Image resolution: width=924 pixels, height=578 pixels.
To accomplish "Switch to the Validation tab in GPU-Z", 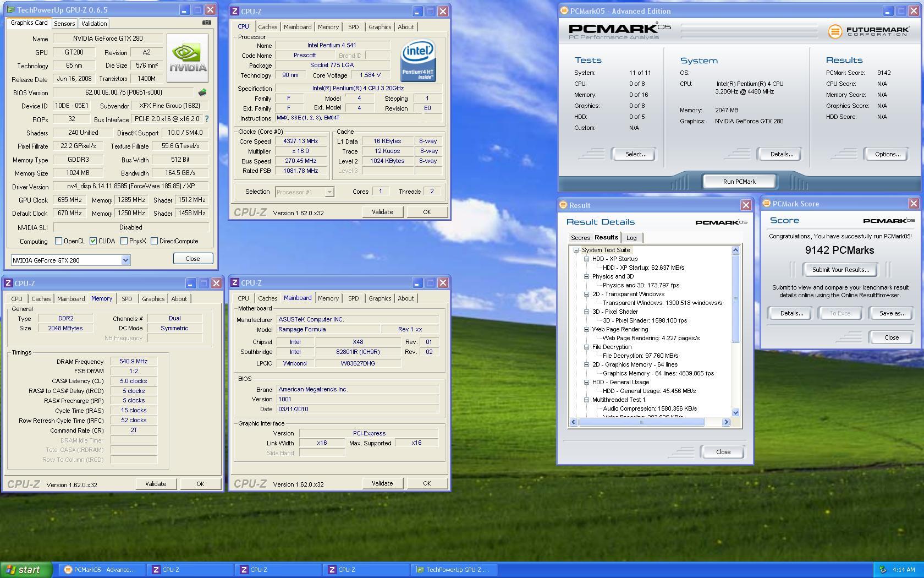I will 94,23.
